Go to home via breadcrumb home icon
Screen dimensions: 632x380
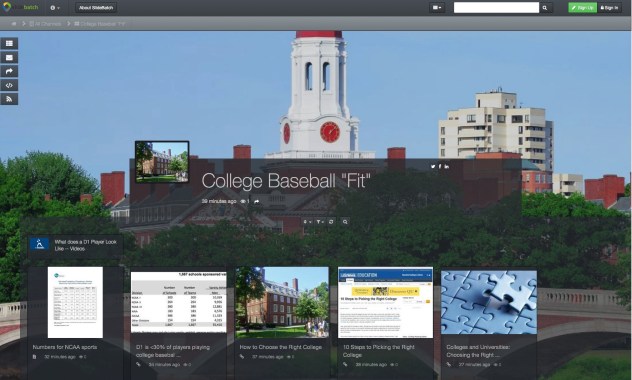14,24
